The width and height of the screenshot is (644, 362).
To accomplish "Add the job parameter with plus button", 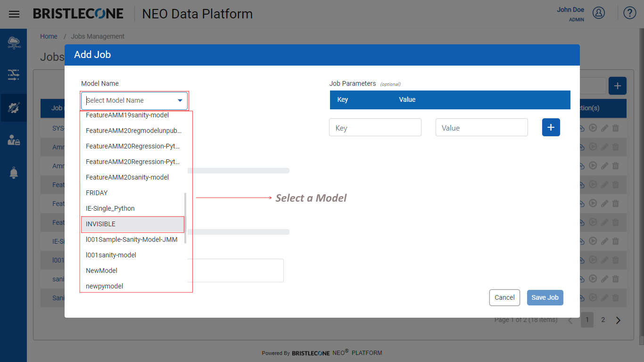I will tap(551, 127).
